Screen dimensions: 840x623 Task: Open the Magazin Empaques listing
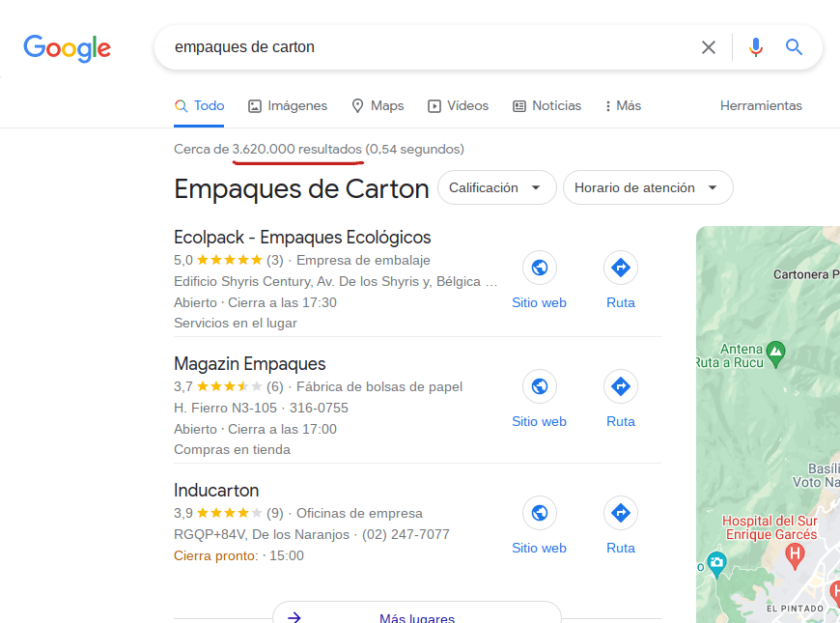coord(250,363)
